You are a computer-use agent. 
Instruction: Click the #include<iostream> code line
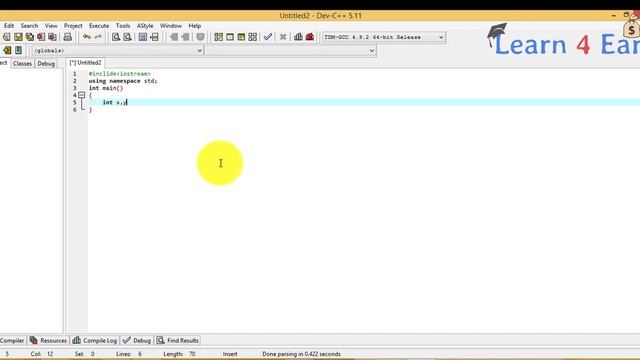point(120,74)
